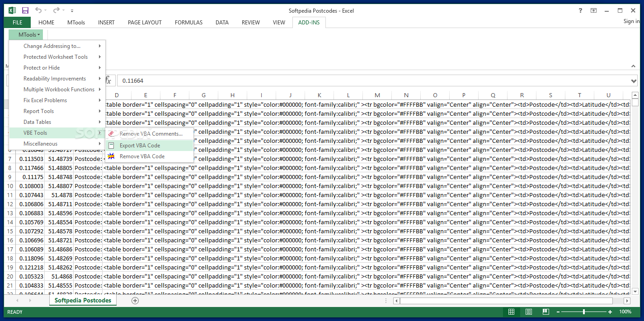Select row header 14
644x321 pixels.
click(9, 222)
